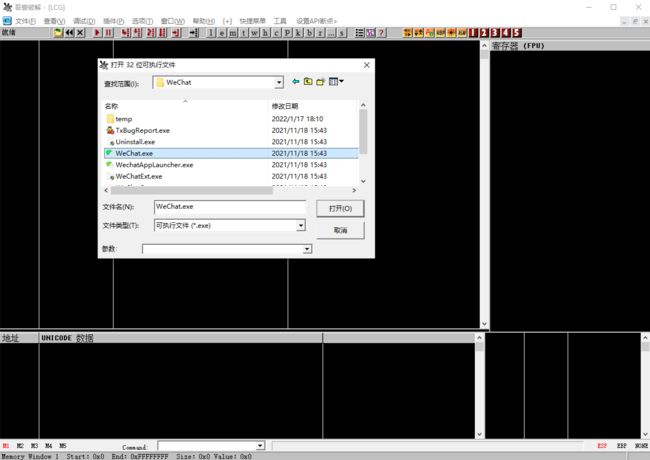Click the 打开(O) open button
The image size is (650, 460).
click(340, 208)
